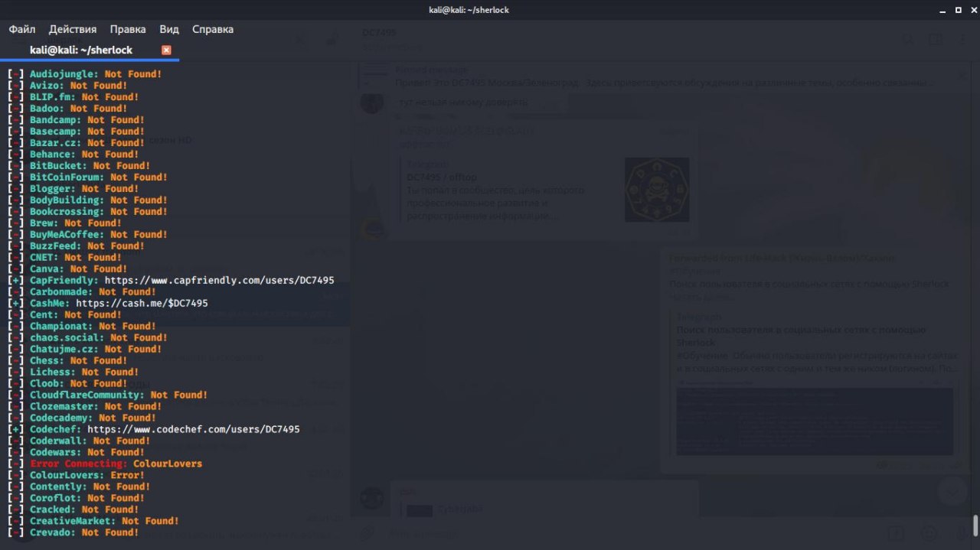
Task: Click the 'CreativeMarket: Not Found!' line
Action: (93, 521)
